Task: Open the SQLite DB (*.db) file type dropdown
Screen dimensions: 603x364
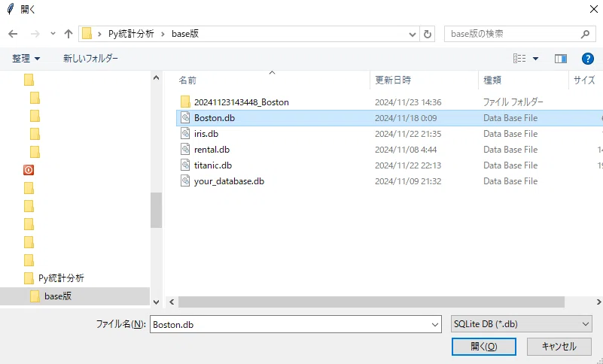Action: (521, 324)
